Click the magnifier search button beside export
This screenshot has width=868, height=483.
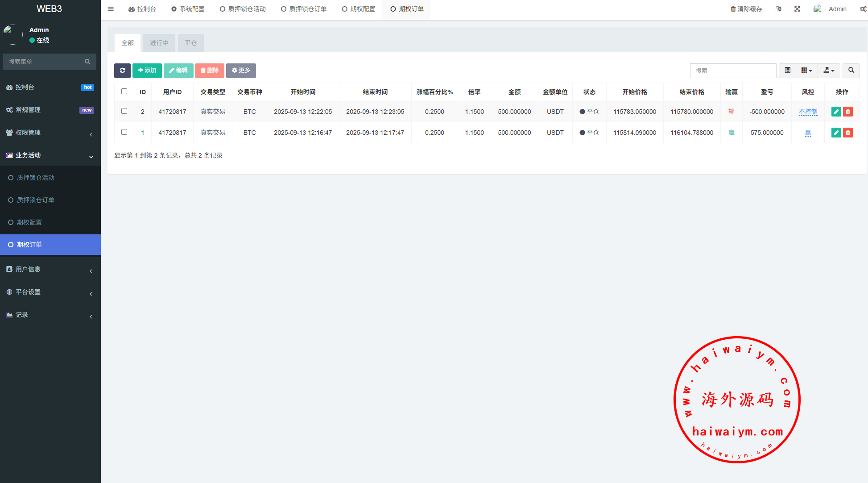point(851,71)
